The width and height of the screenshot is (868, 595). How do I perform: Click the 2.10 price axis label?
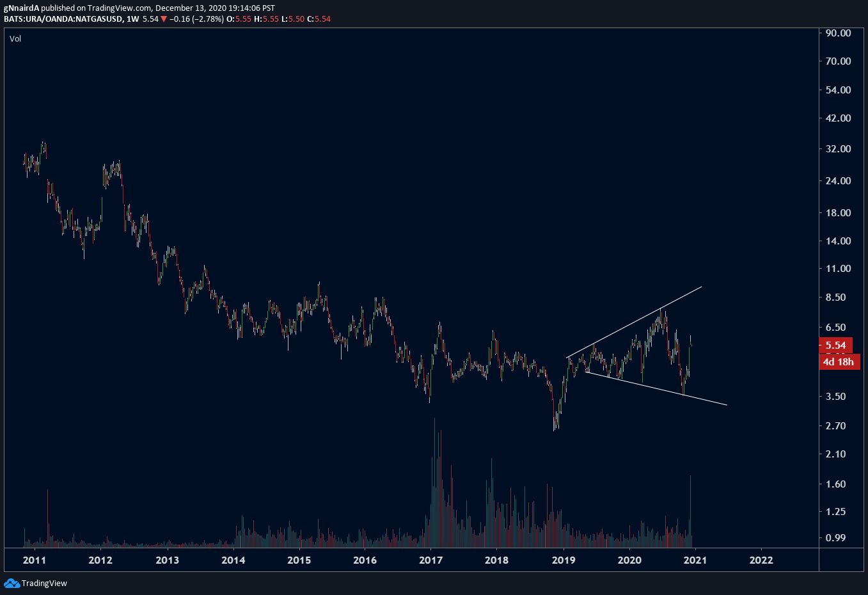(835, 454)
